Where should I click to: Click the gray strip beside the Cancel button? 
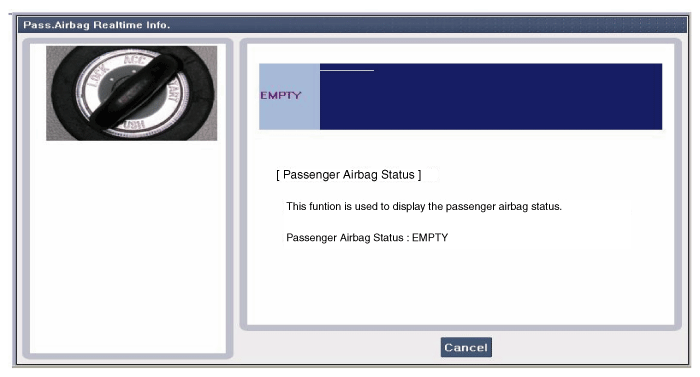339,347
